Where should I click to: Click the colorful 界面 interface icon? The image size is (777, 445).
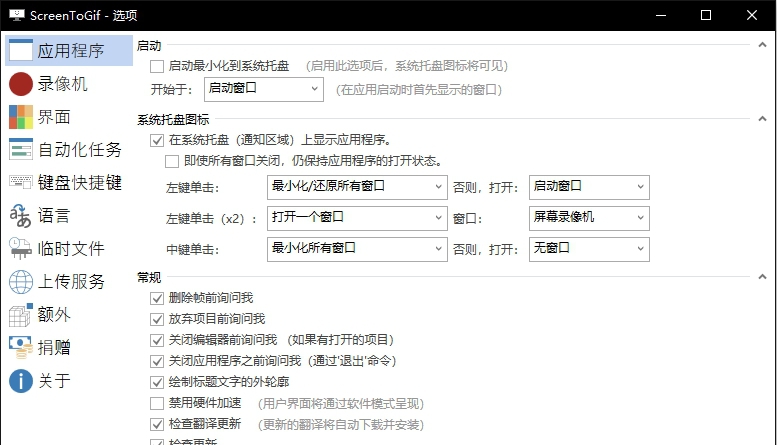click(x=21, y=117)
